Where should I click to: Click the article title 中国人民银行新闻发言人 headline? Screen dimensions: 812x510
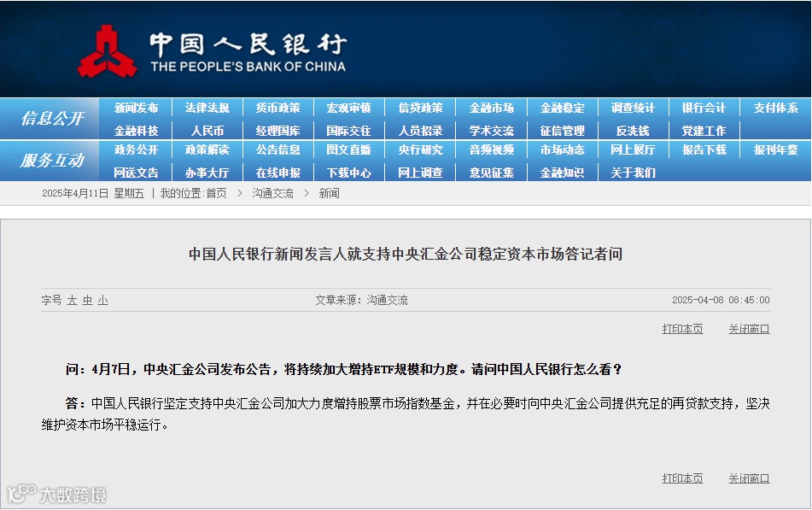coord(406,254)
